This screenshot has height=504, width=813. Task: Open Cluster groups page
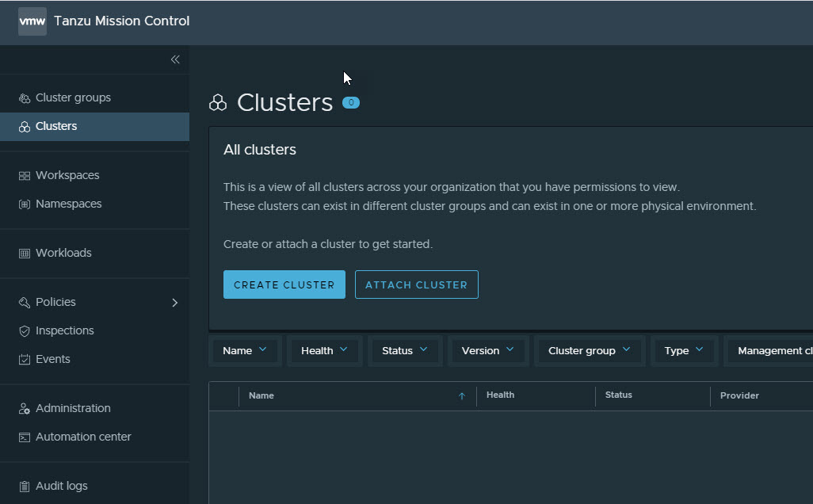tap(94, 98)
